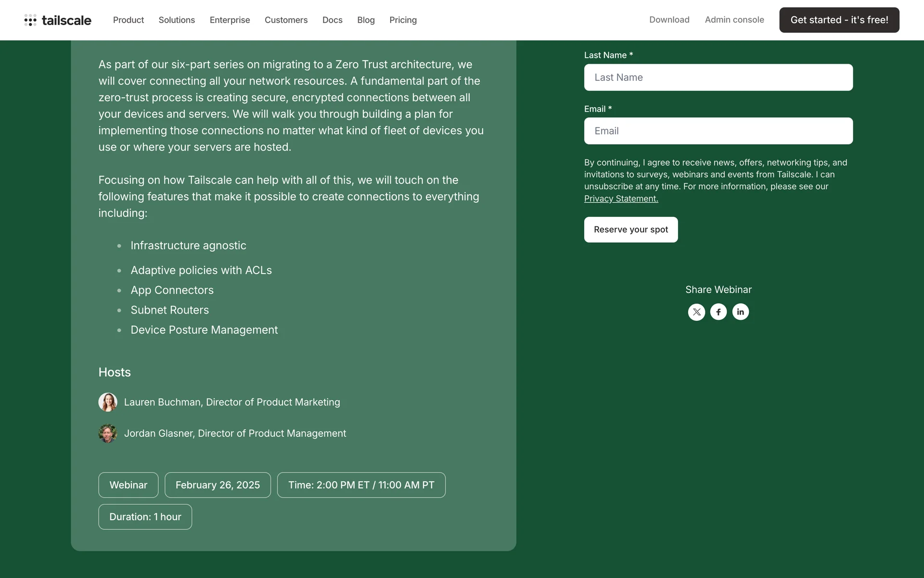The height and width of the screenshot is (578, 924).
Task: Share webinar on X (Twitter)
Action: click(x=696, y=312)
